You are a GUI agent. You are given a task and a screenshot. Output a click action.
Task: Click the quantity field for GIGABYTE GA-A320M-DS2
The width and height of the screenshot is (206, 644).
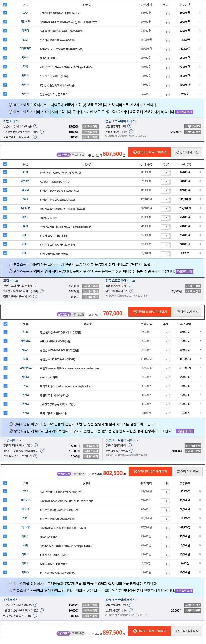pos(164,501)
